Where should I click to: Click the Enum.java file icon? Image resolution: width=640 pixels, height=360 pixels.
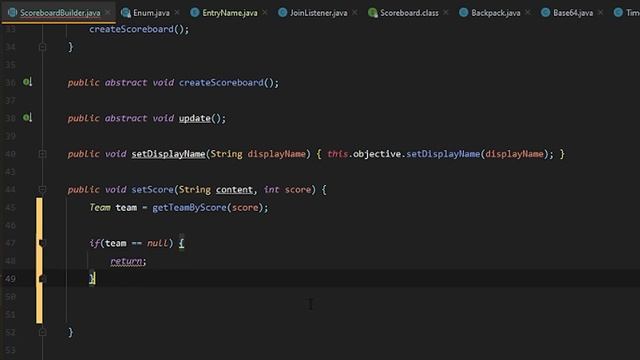pos(126,13)
